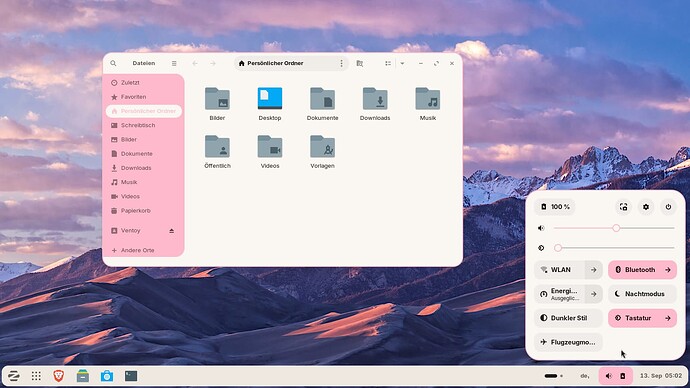Select Downloads in the sidebar
This screenshot has height=388, width=690.
coord(143,168)
